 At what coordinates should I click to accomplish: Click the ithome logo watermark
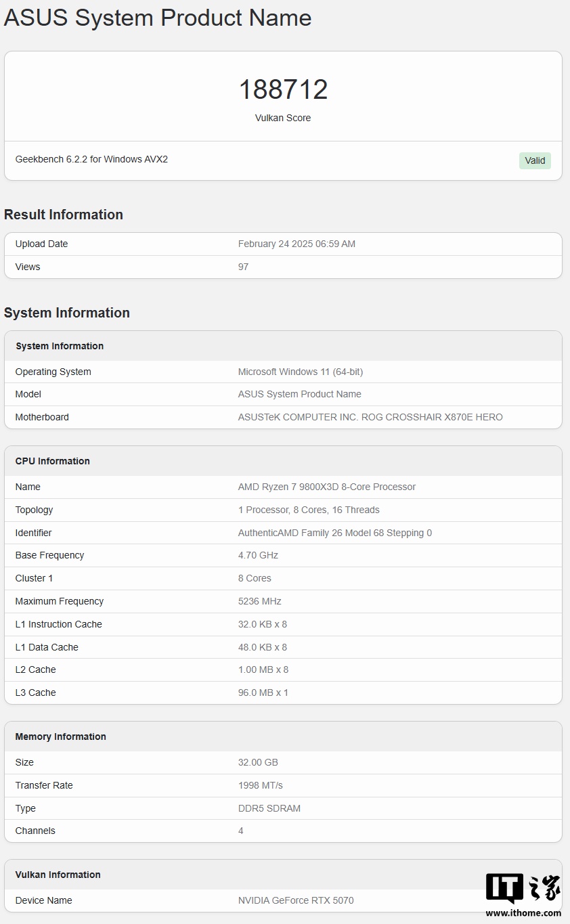click(x=523, y=889)
